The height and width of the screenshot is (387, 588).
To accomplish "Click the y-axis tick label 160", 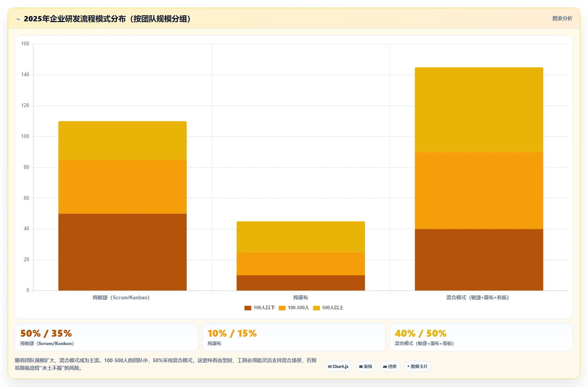I will pyautogui.click(x=25, y=44).
